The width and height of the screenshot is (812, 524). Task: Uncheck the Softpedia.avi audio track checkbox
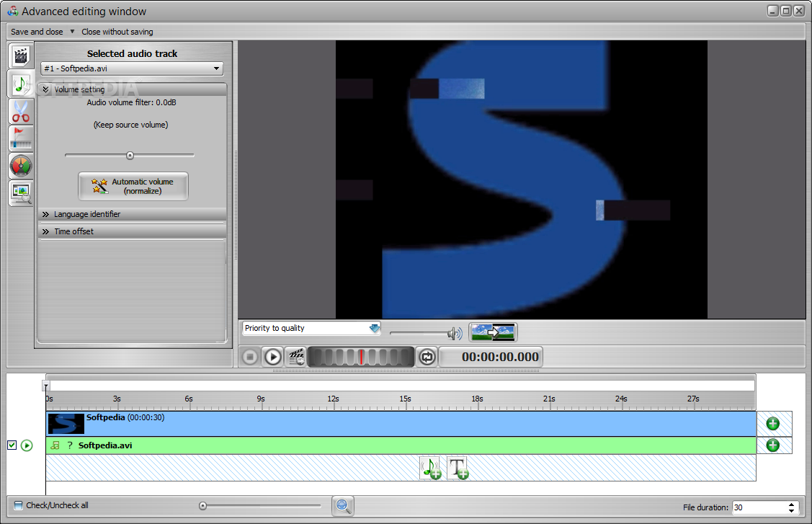[x=12, y=445]
